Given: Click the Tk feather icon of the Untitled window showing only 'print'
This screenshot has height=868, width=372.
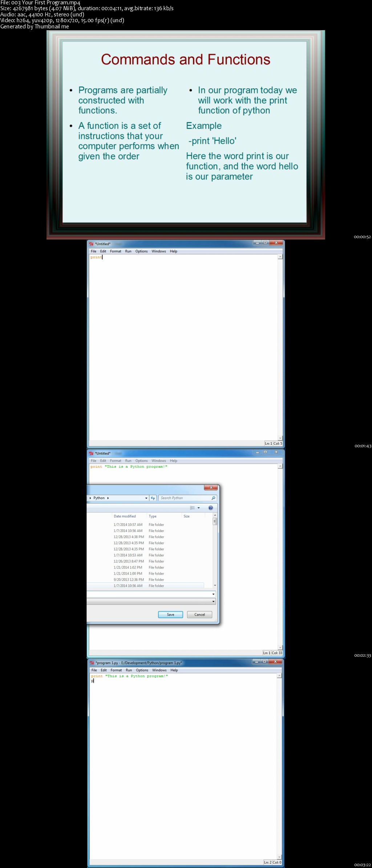Looking at the screenshot, I should (91, 244).
